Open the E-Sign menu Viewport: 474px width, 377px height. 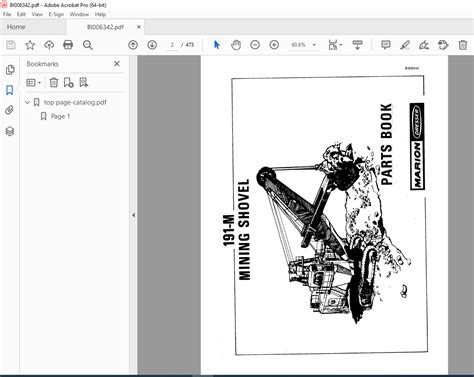coord(56,14)
